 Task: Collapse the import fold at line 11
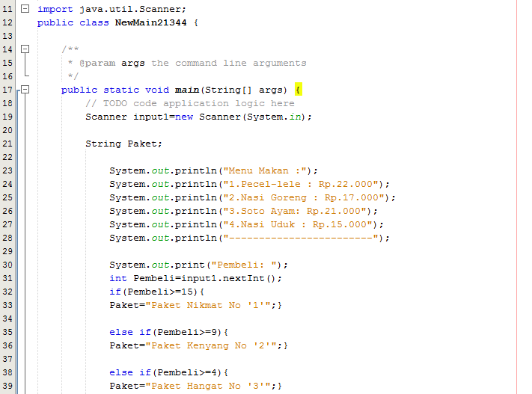pyautogui.click(x=25, y=9)
